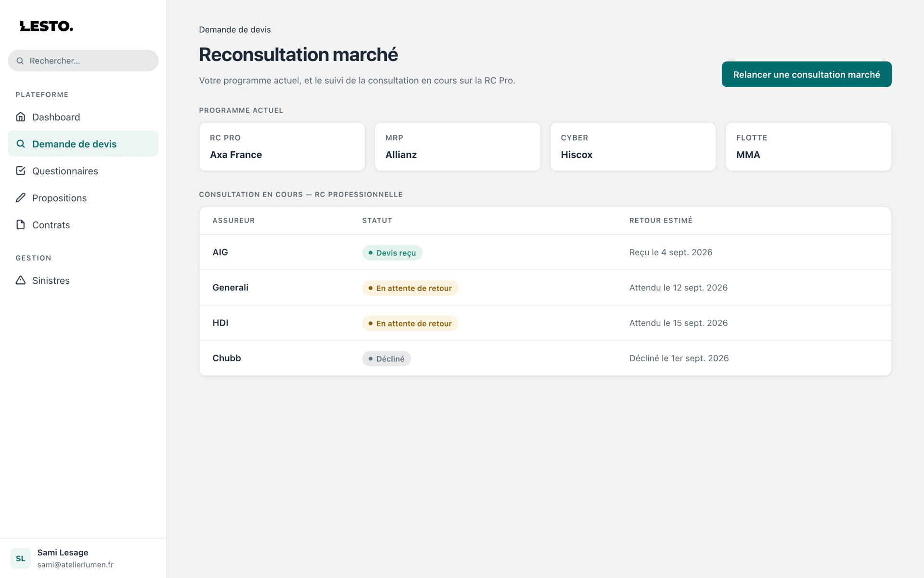Focus the Rechercher search field

pyautogui.click(x=83, y=61)
